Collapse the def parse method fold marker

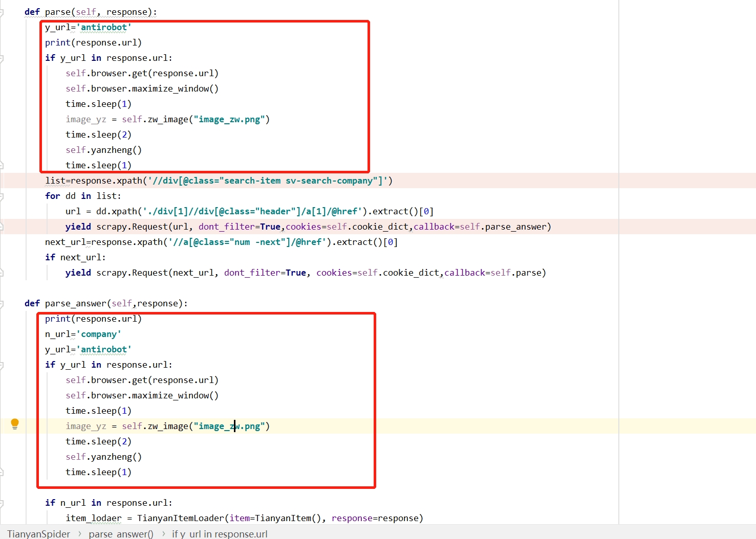[2, 12]
